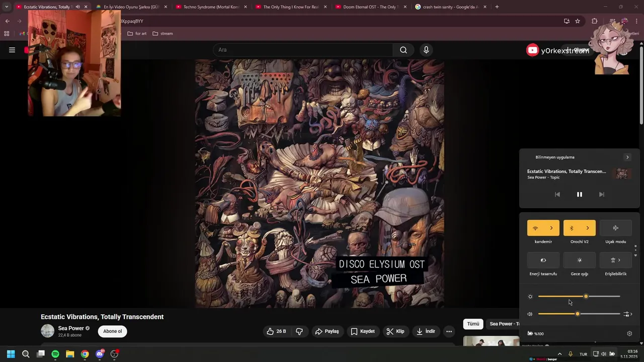
Task: Switch to Doom Eternal OST tab
Action: [371, 7]
